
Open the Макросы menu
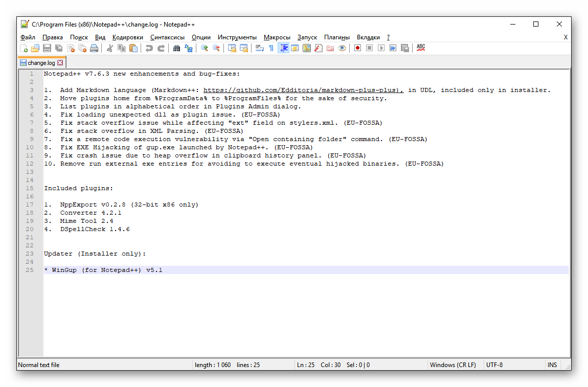pos(277,37)
